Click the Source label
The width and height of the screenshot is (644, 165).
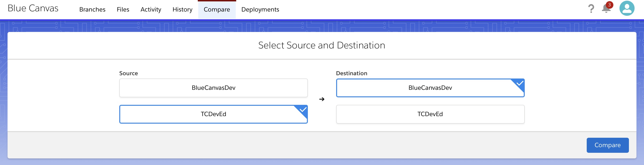pos(128,73)
